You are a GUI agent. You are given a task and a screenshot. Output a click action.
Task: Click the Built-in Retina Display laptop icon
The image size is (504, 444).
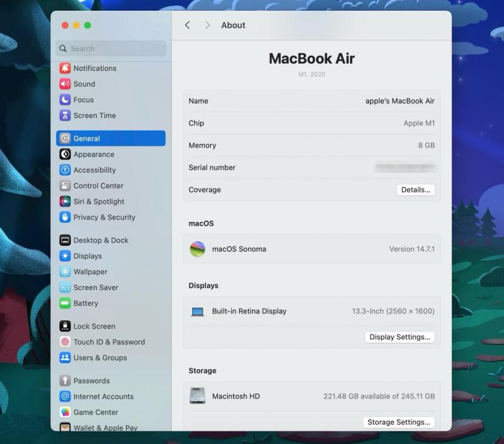click(x=197, y=312)
